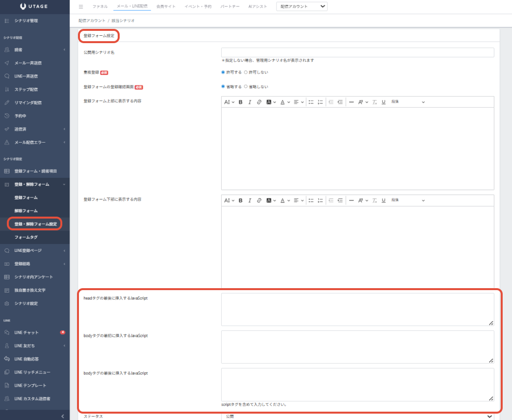Viewport: 512px width, 420px height.
Task: Open the ステータス dropdown showing 公開
Action: [357, 416]
